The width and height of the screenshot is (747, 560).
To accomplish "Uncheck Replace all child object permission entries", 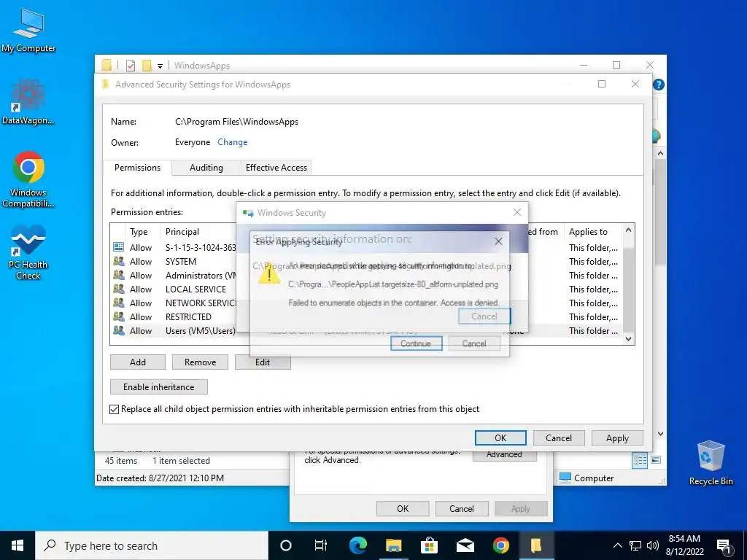I will click(115, 410).
